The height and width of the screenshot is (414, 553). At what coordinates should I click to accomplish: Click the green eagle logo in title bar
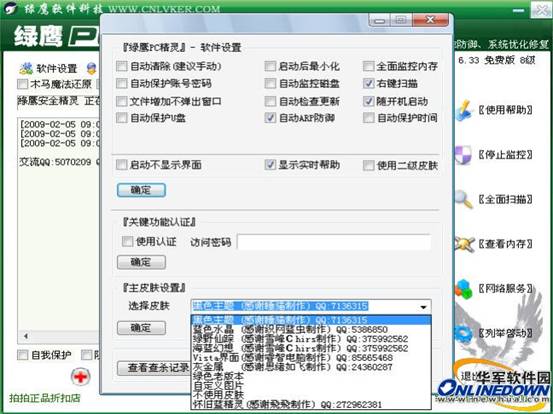point(11,8)
